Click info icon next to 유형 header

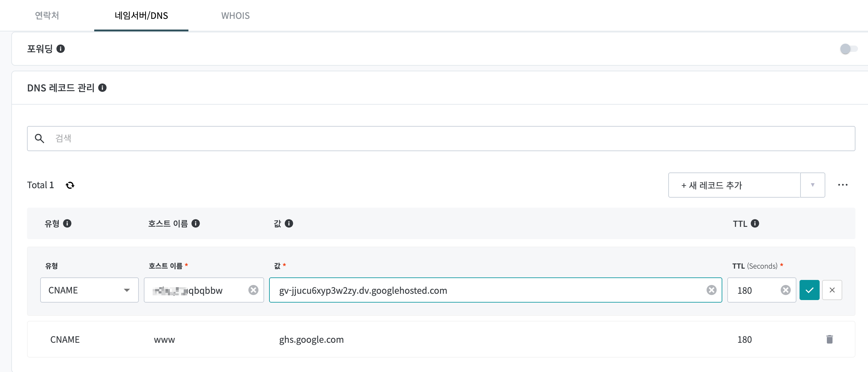(68, 223)
